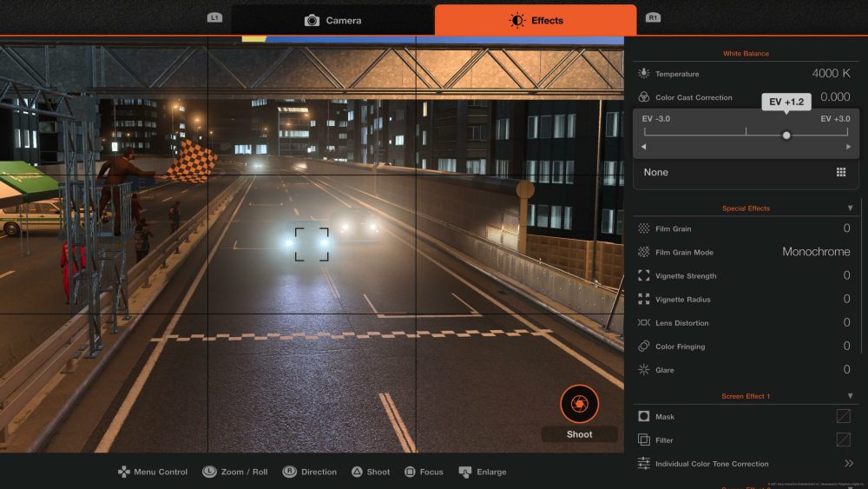Toggle the Mask checkbox

click(843, 416)
